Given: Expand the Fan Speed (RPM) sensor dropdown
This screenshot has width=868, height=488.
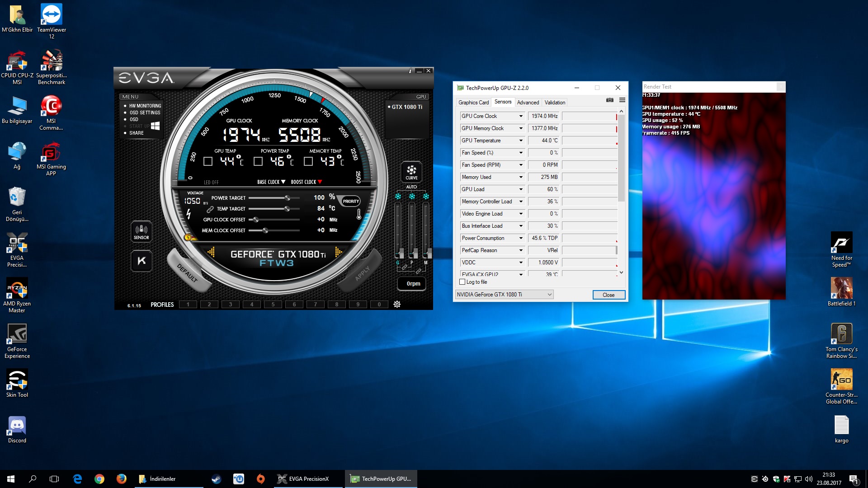Looking at the screenshot, I should click(x=521, y=165).
